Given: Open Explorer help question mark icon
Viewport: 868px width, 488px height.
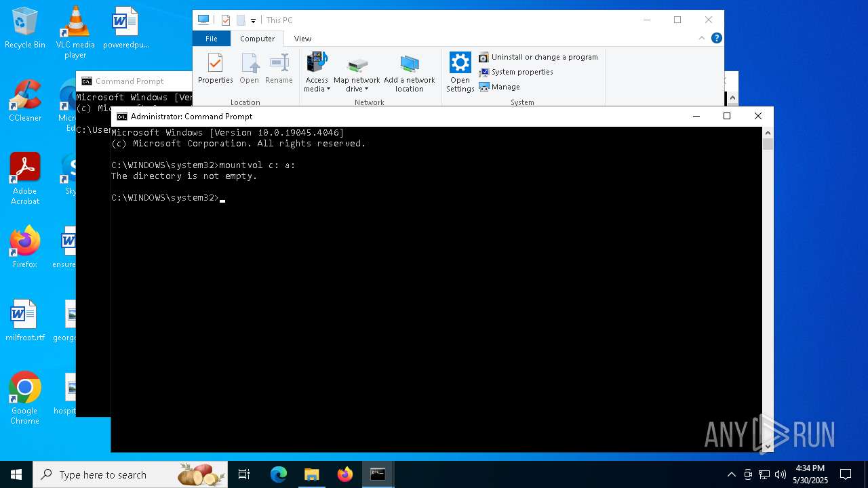Looking at the screenshot, I should (x=716, y=39).
